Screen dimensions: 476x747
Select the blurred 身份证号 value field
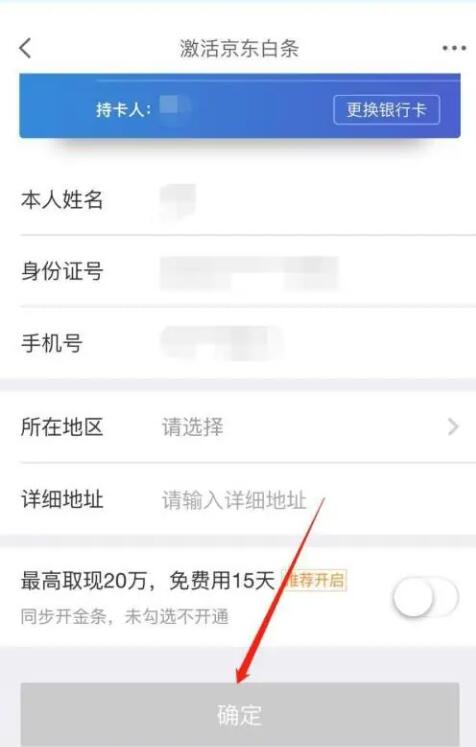249,273
